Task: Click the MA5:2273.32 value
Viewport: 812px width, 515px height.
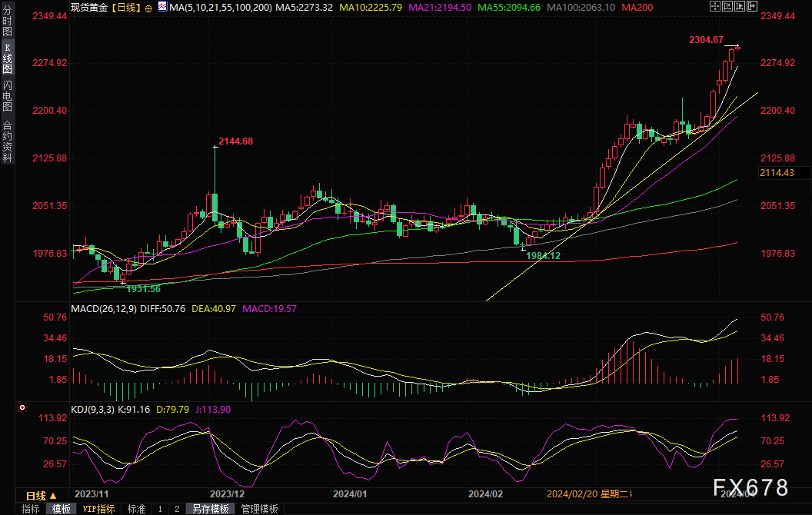Action: pos(304,7)
